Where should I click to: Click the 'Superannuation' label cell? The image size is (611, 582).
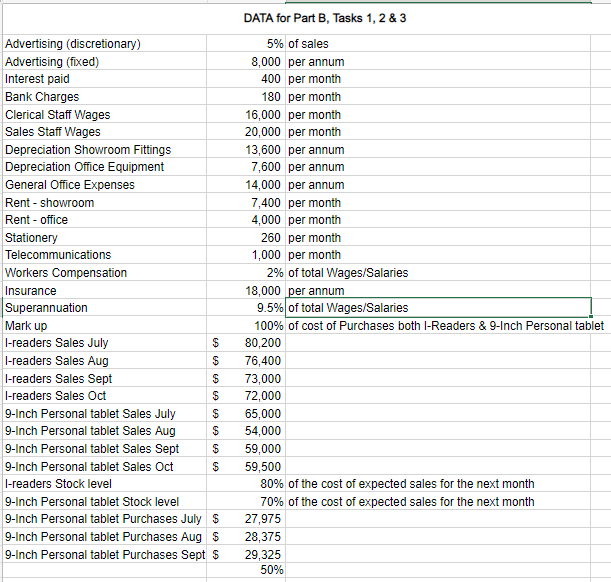coord(104,308)
